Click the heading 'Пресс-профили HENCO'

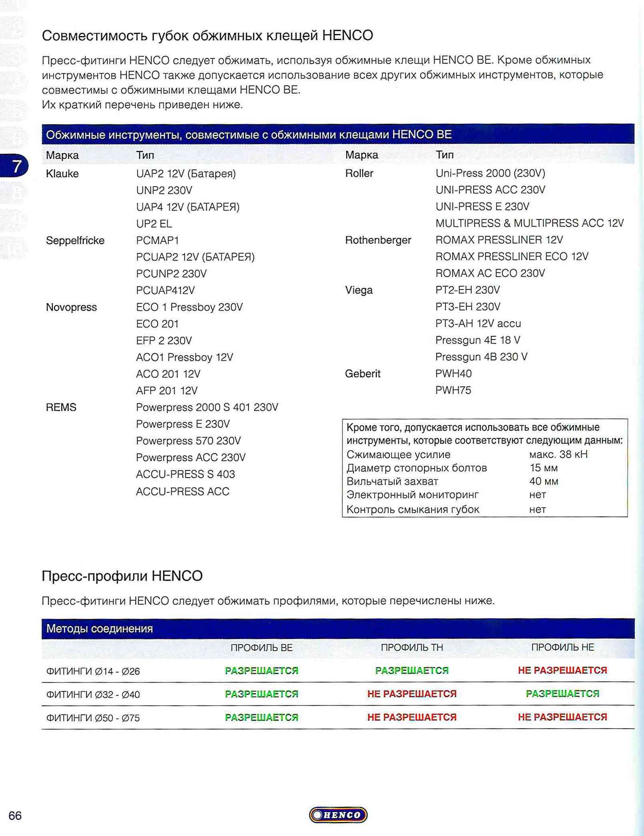point(122,576)
